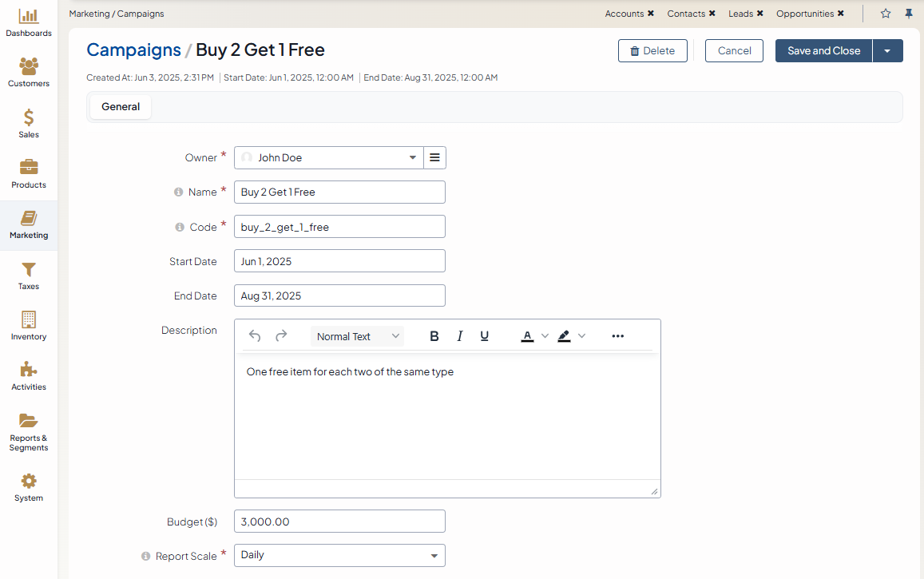Viewport: 924px width, 579px height.
Task: Click the Budget ($) input field
Action: (339, 521)
